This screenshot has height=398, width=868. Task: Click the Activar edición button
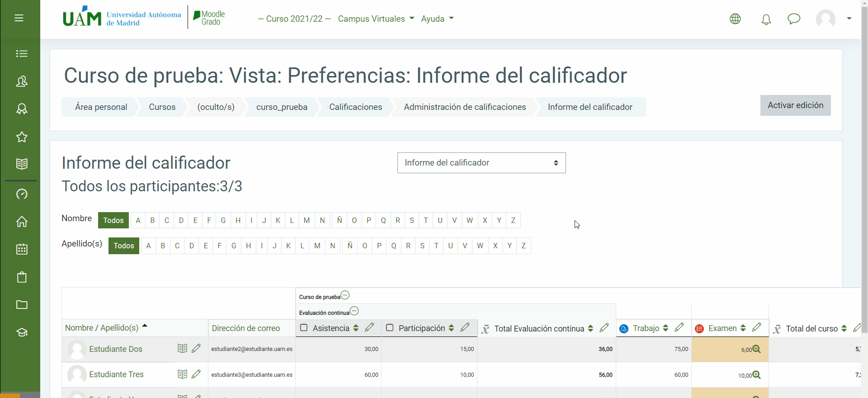[x=795, y=105]
